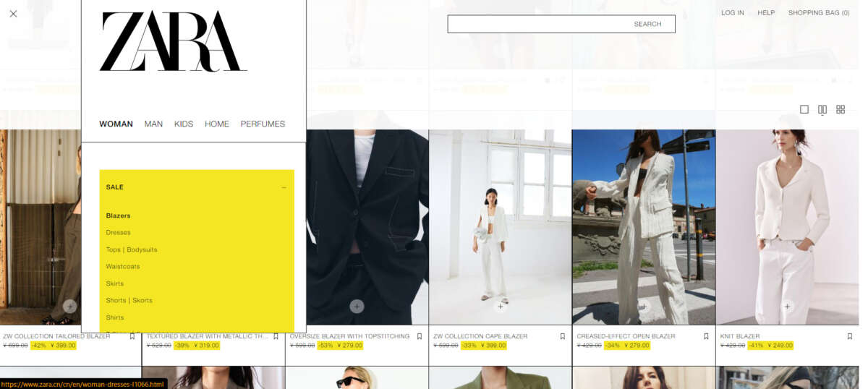868x389 pixels.
Task: Click the ZARA logo
Action: [x=173, y=42]
